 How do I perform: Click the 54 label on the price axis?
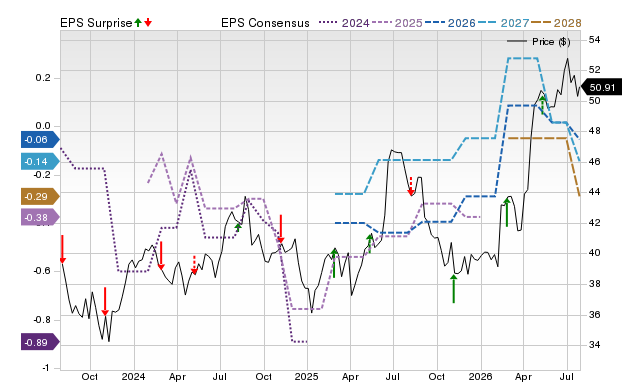coord(594,40)
